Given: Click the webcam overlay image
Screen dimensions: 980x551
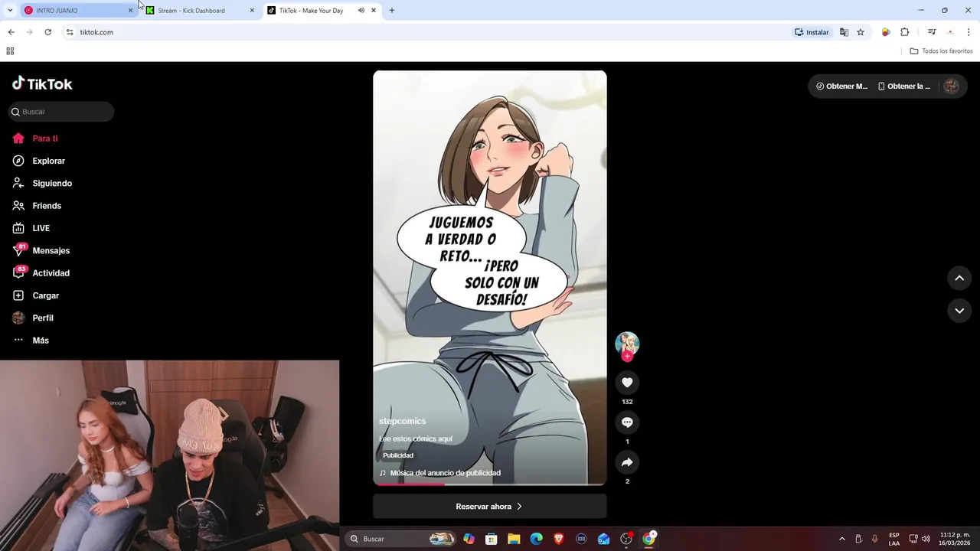Looking at the screenshot, I should (x=169, y=455).
